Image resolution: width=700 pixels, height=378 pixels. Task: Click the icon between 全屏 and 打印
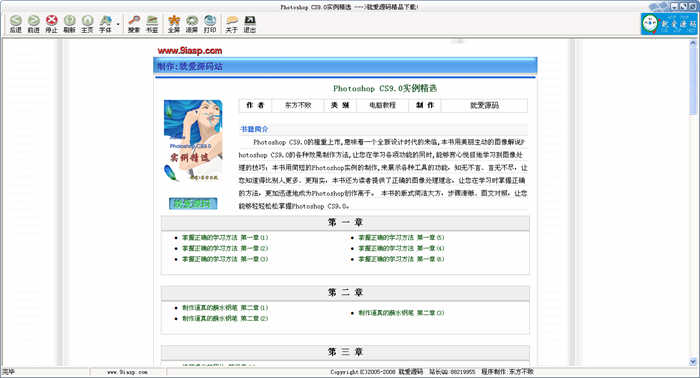click(x=192, y=24)
